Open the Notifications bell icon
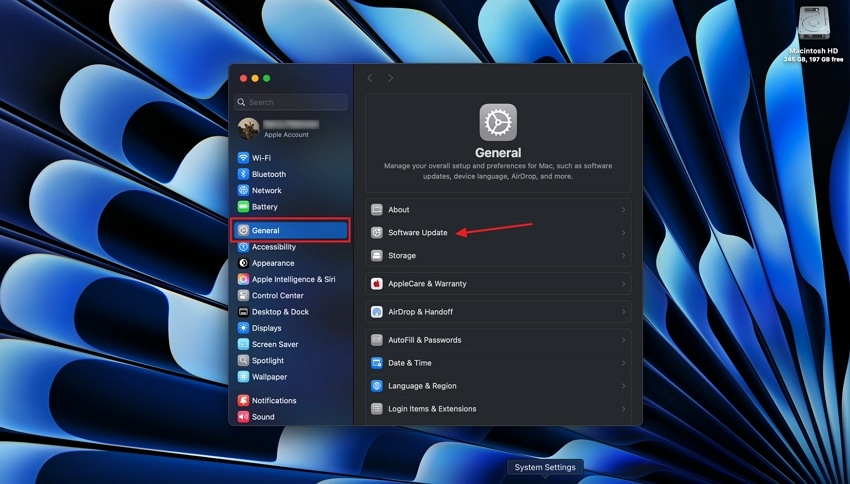This screenshot has width=850, height=484. (243, 401)
